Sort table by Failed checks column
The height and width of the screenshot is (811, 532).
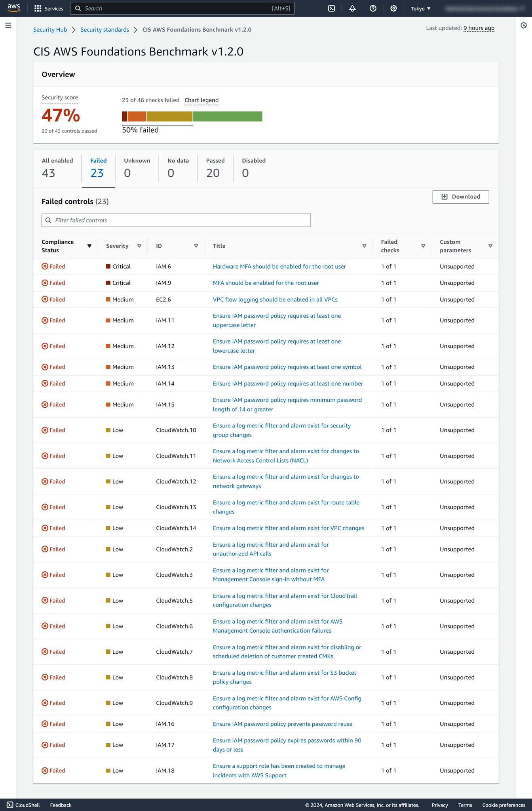coord(423,246)
